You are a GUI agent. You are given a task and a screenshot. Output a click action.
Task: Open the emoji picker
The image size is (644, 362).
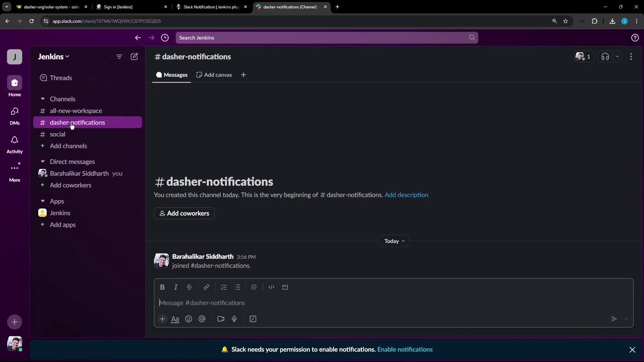pyautogui.click(x=189, y=319)
